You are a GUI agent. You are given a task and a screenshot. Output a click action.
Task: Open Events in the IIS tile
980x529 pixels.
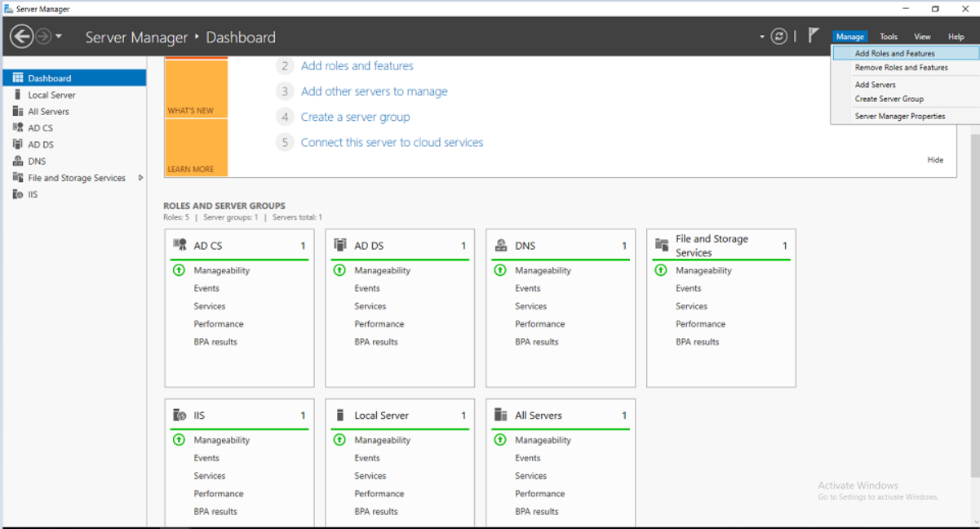pyautogui.click(x=206, y=458)
